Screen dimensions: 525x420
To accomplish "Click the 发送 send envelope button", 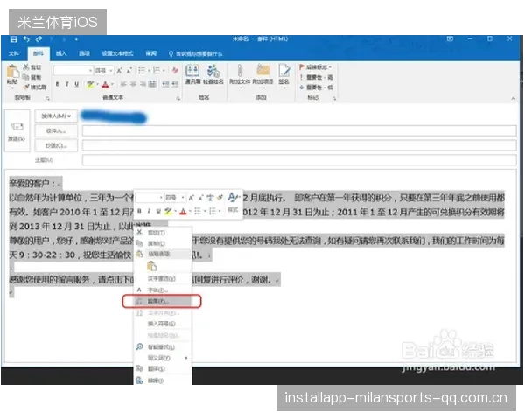I will pyautogui.click(x=17, y=131).
